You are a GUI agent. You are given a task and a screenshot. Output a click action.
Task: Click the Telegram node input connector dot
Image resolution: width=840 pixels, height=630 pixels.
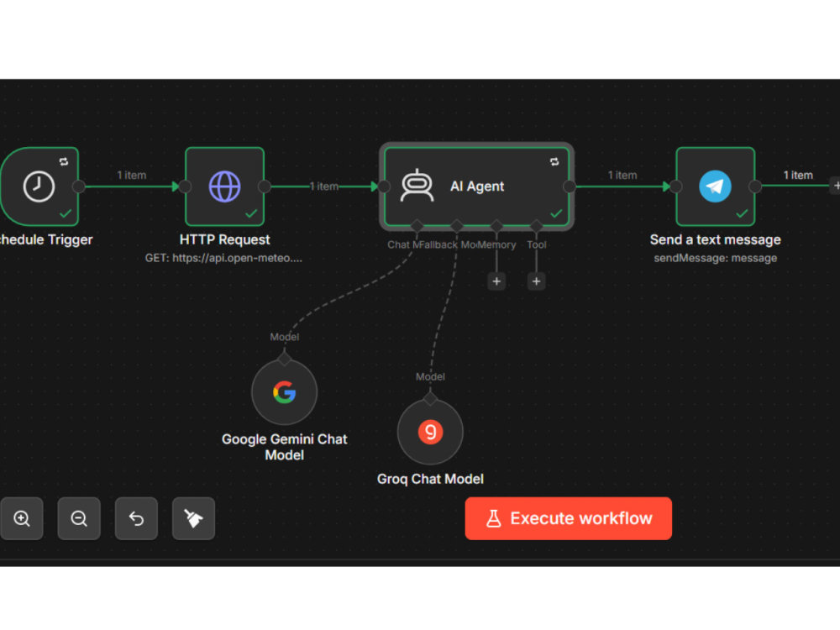[x=676, y=186]
